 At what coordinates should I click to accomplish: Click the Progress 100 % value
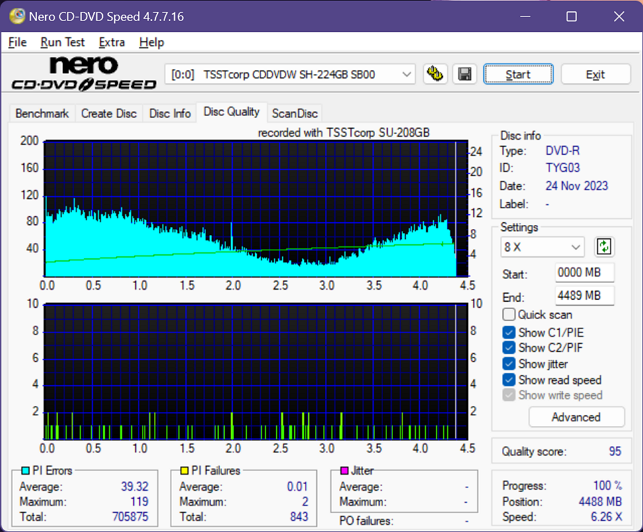click(x=607, y=486)
